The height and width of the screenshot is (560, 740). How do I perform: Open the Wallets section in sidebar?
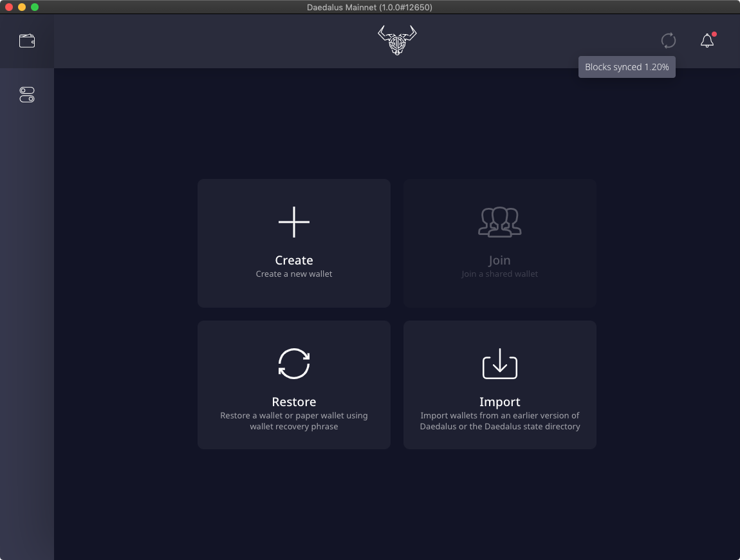coord(27,41)
